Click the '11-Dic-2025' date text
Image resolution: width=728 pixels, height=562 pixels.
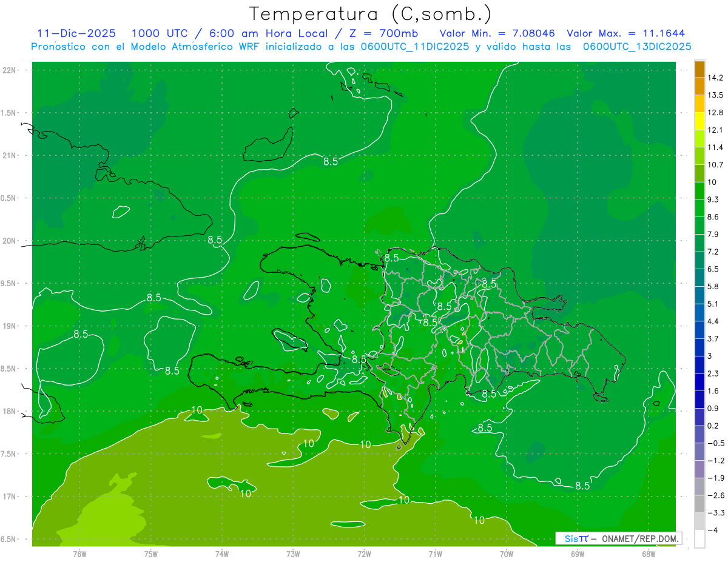coord(76,33)
